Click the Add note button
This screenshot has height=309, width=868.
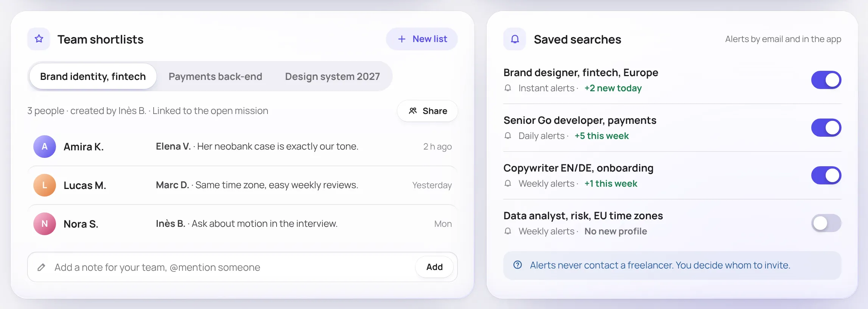tap(434, 267)
